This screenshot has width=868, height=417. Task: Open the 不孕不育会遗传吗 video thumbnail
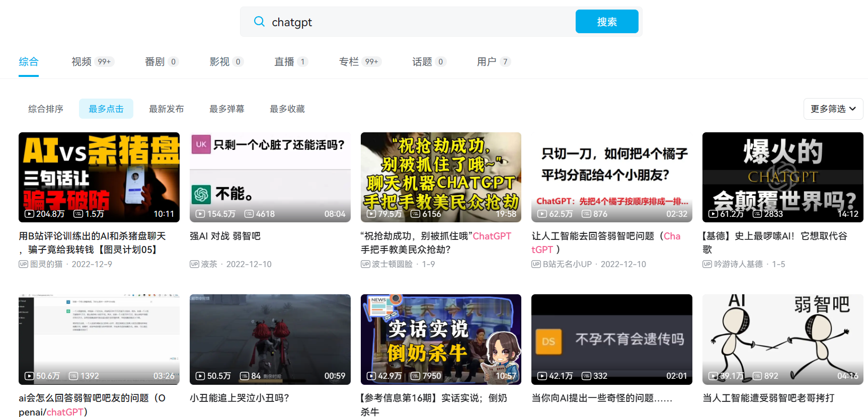tap(612, 340)
